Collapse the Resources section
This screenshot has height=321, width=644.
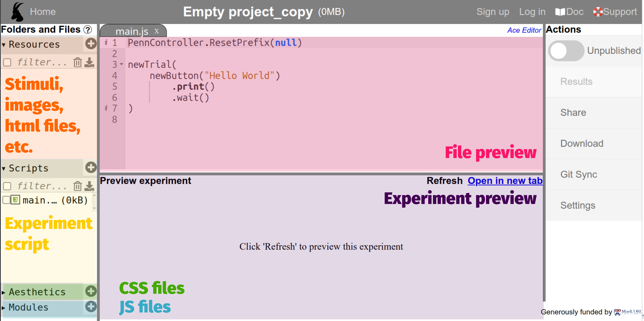(4, 44)
